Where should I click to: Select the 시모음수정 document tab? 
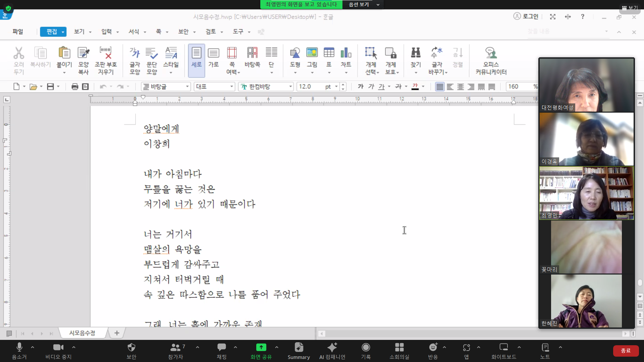pos(82,333)
